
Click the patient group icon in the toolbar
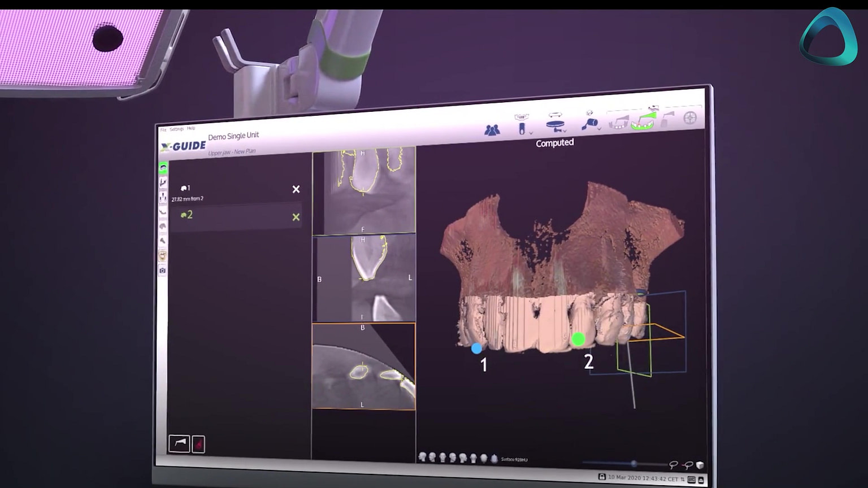pyautogui.click(x=492, y=129)
